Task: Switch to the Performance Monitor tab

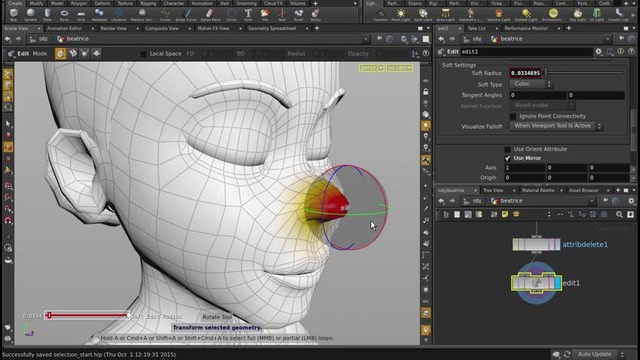Action: pyautogui.click(x=526, y=29)
